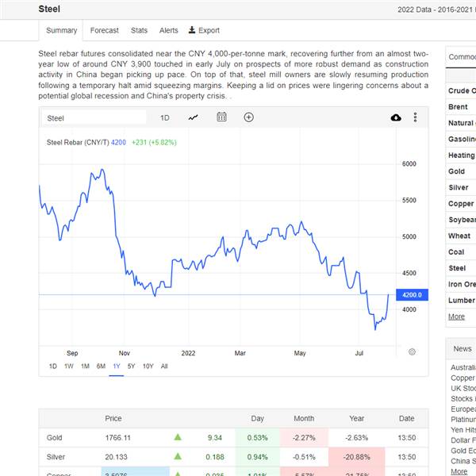Sort table by Day column header
The image size is (476, 476).
[x=257, y=418]
